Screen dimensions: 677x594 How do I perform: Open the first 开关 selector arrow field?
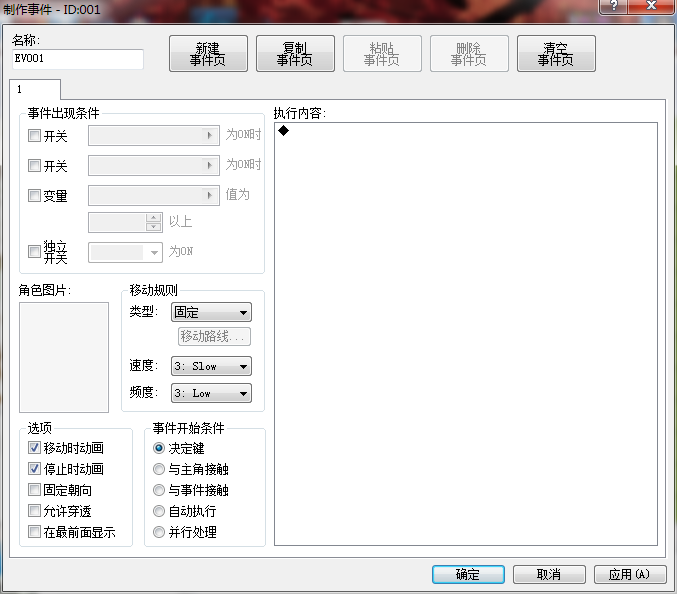tap(154, 136)
